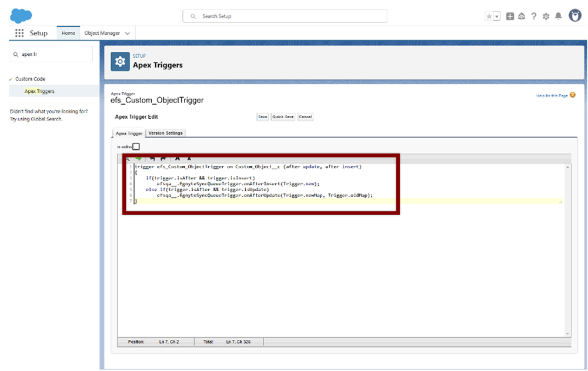Image resolution: width=588 pixels, height=371 pixels.
Task: Click the editor search magnifier icon
Action: (x=128, y=159)
